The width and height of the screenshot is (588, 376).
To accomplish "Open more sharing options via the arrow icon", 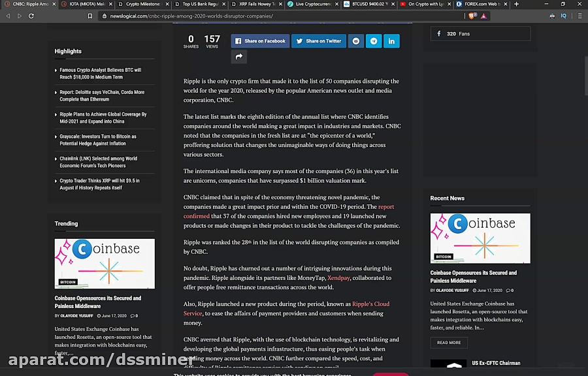I will pos(238,57).
